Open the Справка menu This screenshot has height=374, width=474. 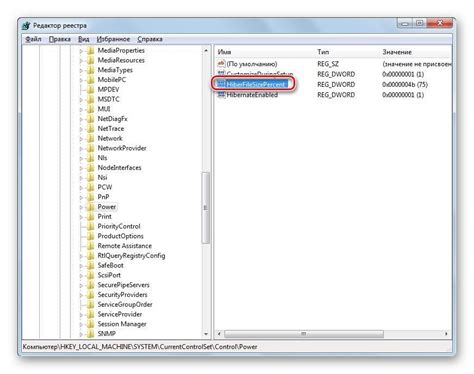click(x=150, y=39)
